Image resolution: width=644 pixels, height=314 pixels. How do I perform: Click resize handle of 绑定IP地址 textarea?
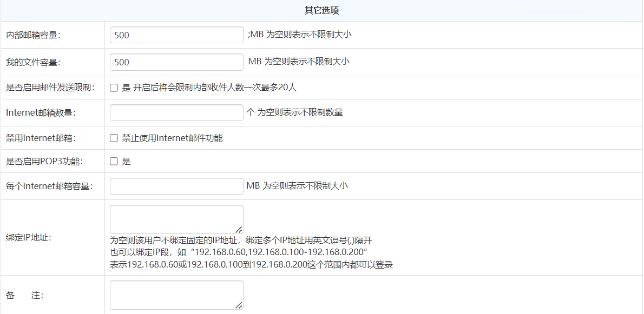pyautogui.click(x=239, y=229)
